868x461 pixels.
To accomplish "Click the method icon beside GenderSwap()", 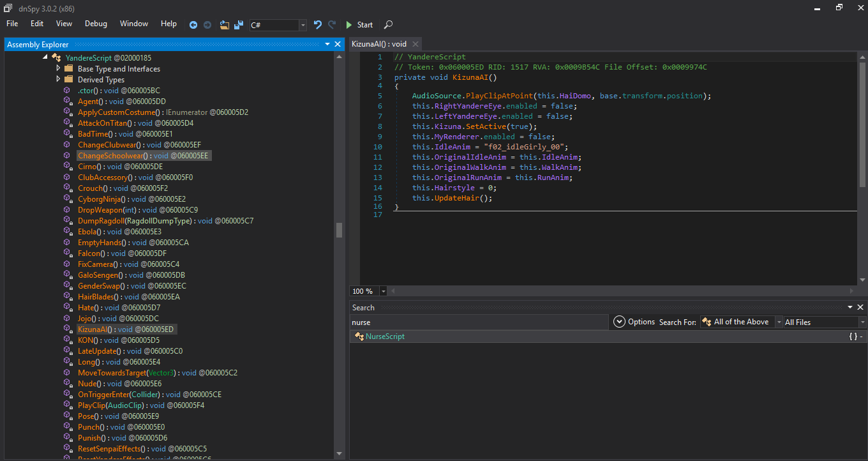I will [x=67, y=286].
